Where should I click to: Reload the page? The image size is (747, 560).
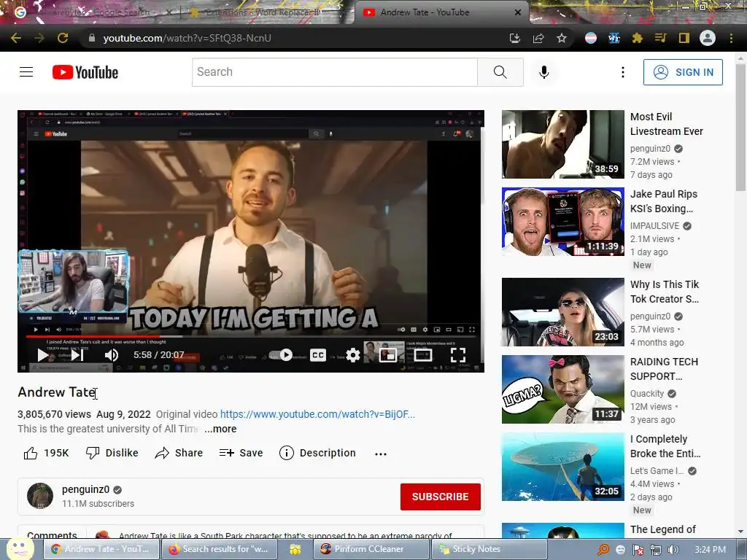[x=63, y=38]
